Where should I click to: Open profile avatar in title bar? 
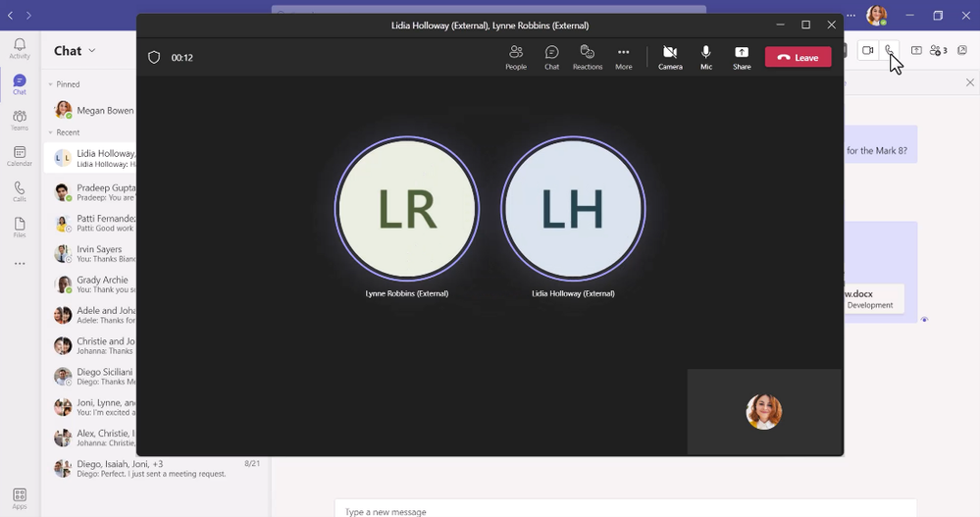click(876, 15)
